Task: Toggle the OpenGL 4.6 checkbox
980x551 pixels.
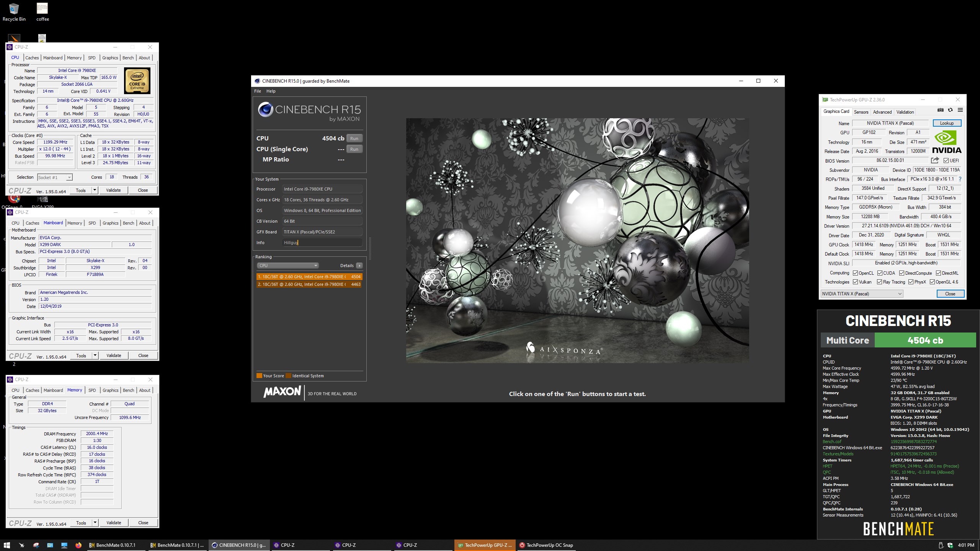Action: tap(932, 282)
